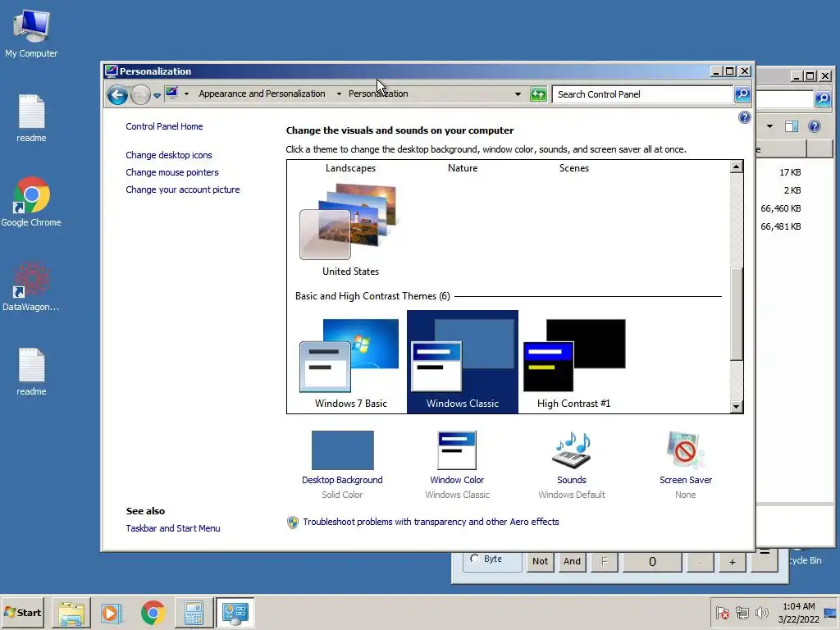Viewport: 840px width, 630px height.
Task: Apply the High Contrast #1 theme
Action: pyautogui.click(x=573, y=363)
